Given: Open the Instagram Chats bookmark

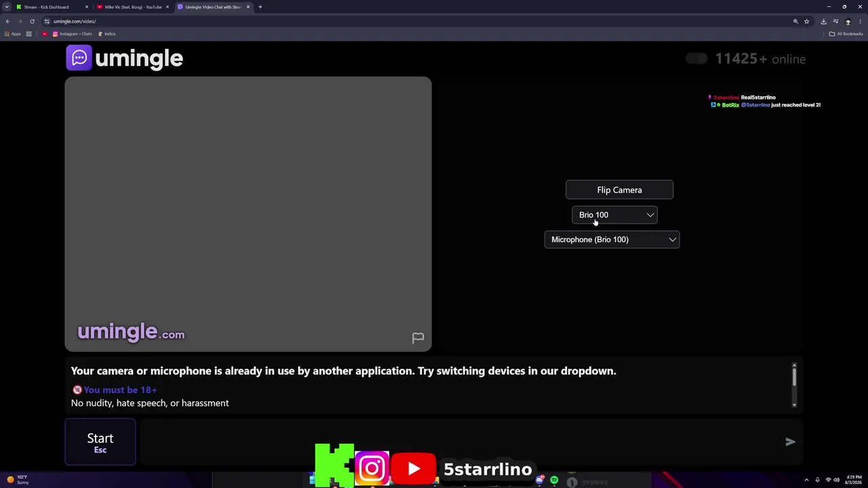Looking at the screenshot, I should click(72, 34).
